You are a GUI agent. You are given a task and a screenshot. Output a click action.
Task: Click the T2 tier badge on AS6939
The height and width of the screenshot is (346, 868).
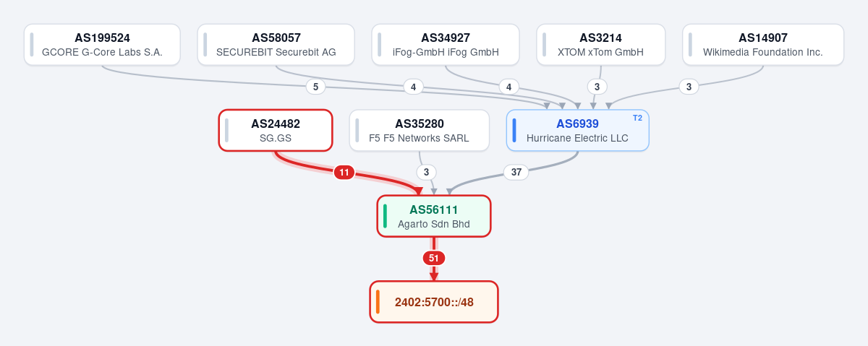coord(637,118)
